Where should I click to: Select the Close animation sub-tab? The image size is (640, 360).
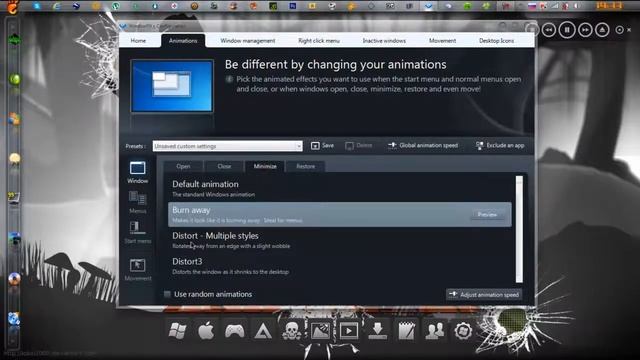coord(224,167)
